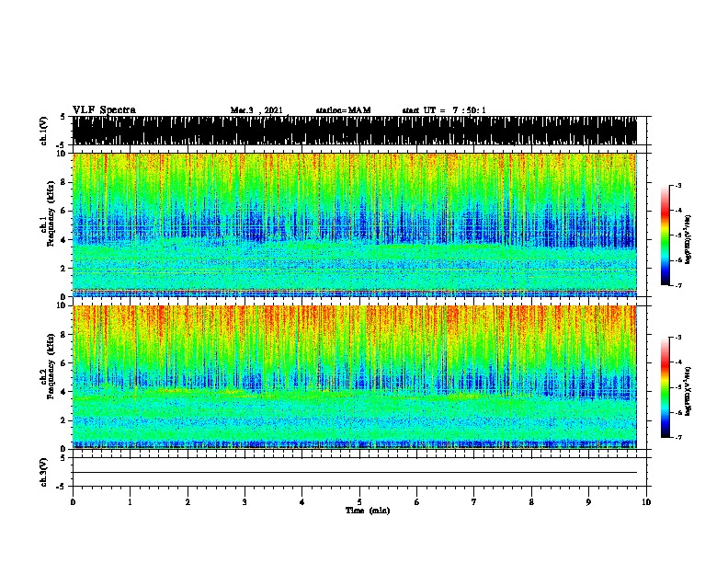Viewport: 728px width, 563px height.
Task: Click time axis tick label "4" at the bottom
Action: tap(302, 502)
